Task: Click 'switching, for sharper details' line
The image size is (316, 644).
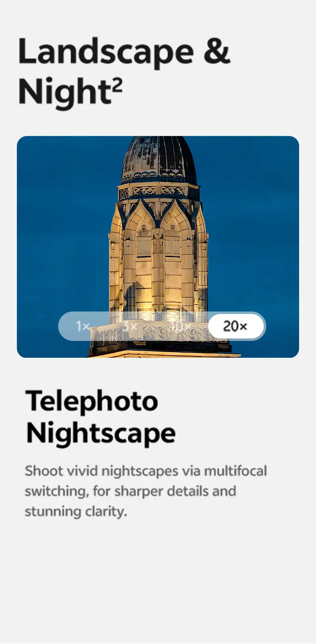Action: 130,491
